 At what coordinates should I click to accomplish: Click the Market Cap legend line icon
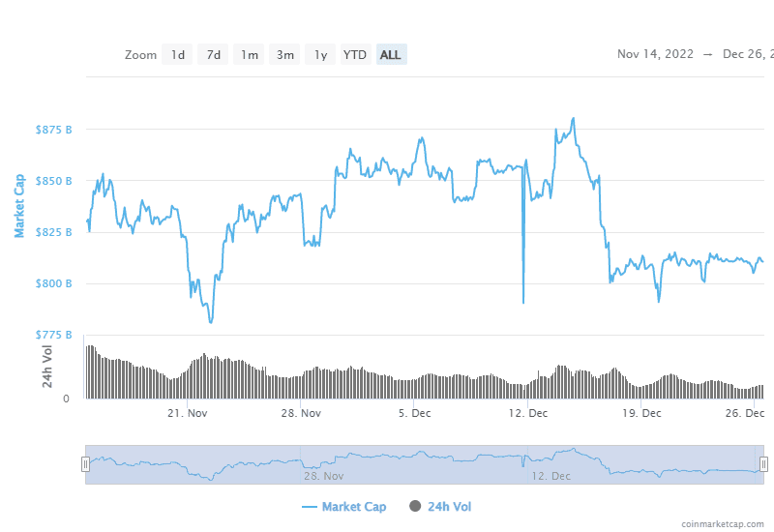pos(310,506)
